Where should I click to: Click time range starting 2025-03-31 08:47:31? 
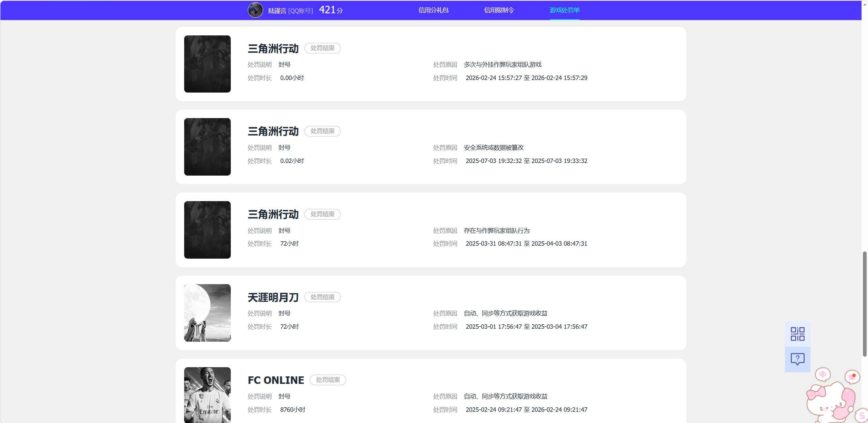click(527, 244)
